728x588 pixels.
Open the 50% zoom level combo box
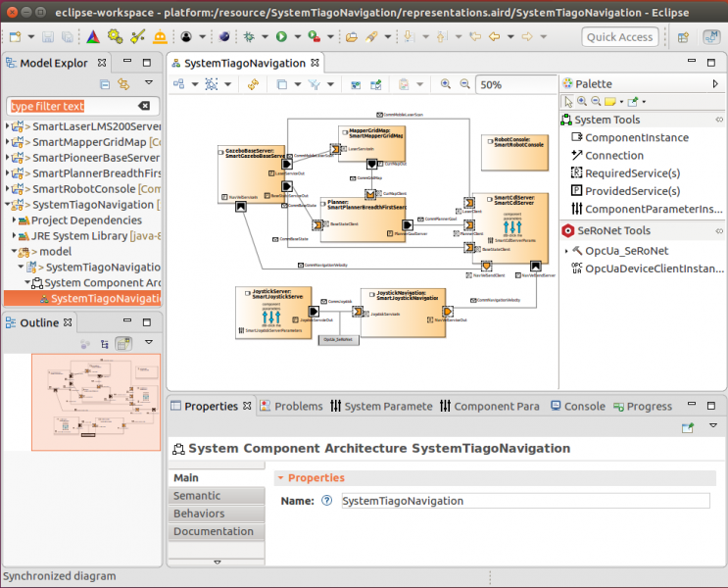pos(515,85)
